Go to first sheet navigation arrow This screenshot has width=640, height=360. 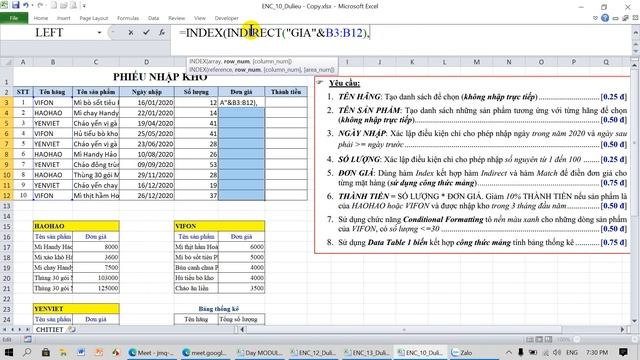tap(4, 329)
